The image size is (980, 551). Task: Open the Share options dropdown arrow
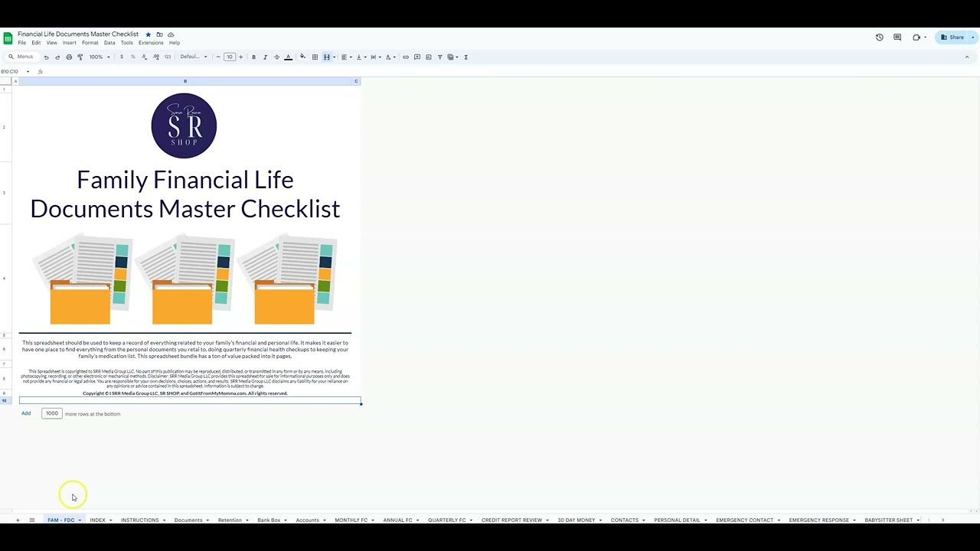click(973, 37)
